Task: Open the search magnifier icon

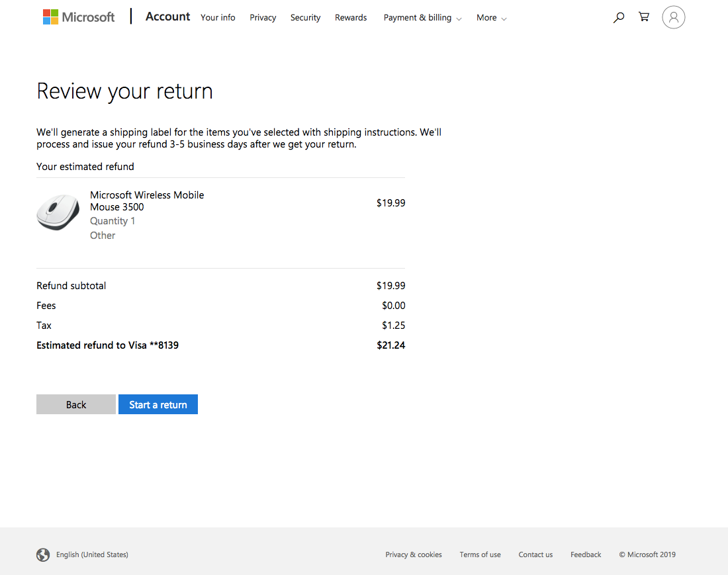Action: coord(619,18)
